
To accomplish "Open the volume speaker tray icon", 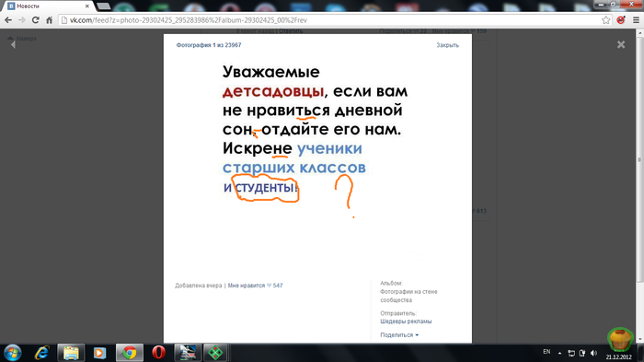I will (x=594, y=353).
